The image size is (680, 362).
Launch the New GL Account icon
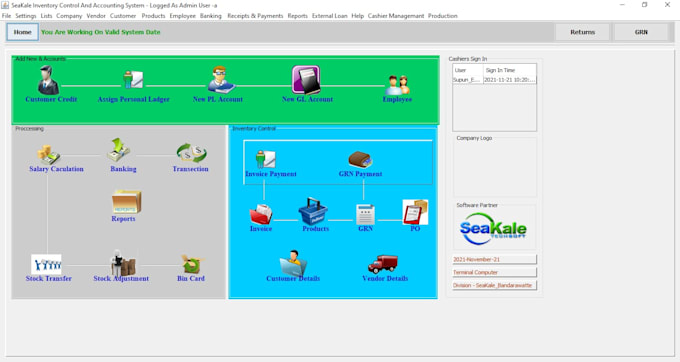click(x=306, y=80)
